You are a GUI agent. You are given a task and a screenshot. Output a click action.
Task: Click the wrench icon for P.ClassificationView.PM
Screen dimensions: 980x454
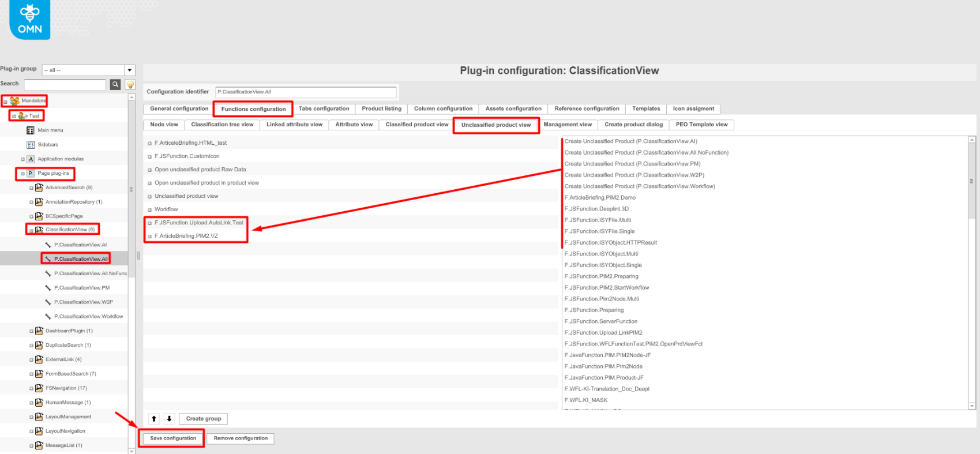[x=48, y=288]
